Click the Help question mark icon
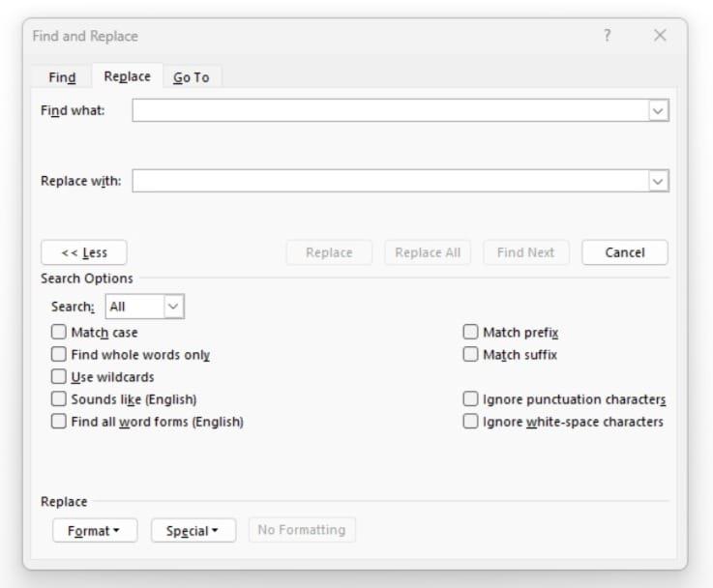This screenshot has width=713, height=588. 608,36
